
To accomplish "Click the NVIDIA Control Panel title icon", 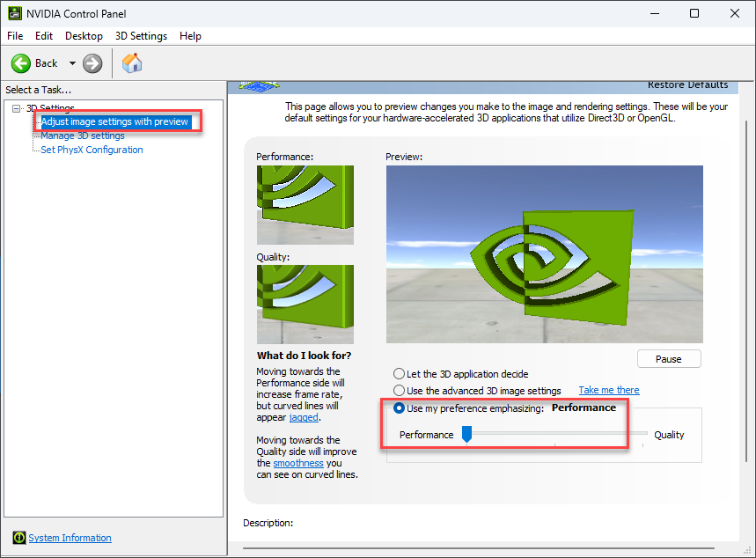I will (14, 13).
